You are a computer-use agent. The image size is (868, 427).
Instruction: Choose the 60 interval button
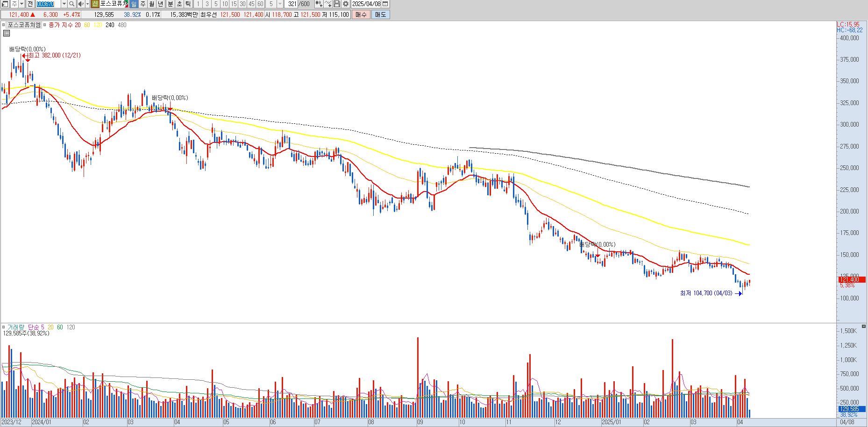click(260, 4)
